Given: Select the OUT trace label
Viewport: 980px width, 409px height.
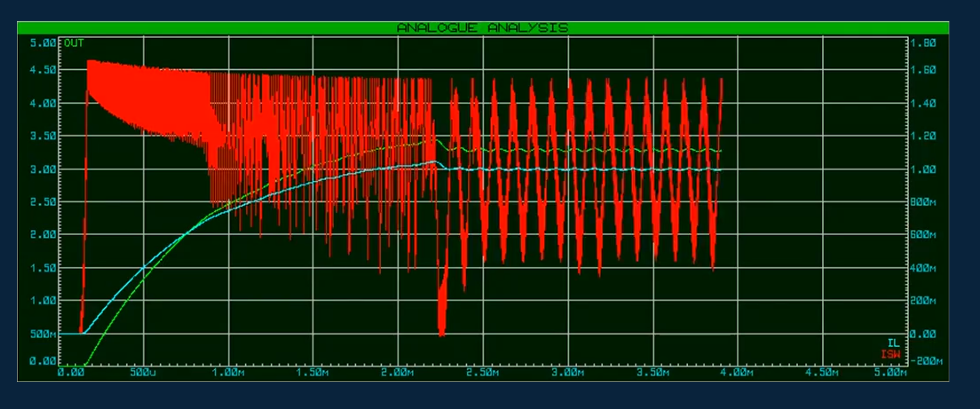Looking at the screenshot, I should point(74,43).
